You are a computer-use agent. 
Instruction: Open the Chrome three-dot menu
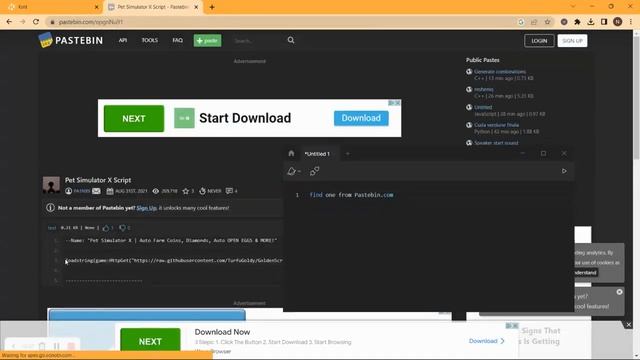[631, 22]
